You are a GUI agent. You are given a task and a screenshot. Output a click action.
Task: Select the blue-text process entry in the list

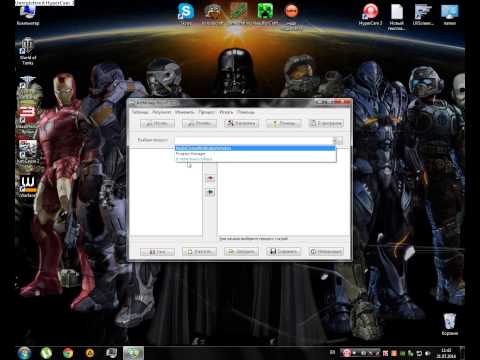[255, 159]
